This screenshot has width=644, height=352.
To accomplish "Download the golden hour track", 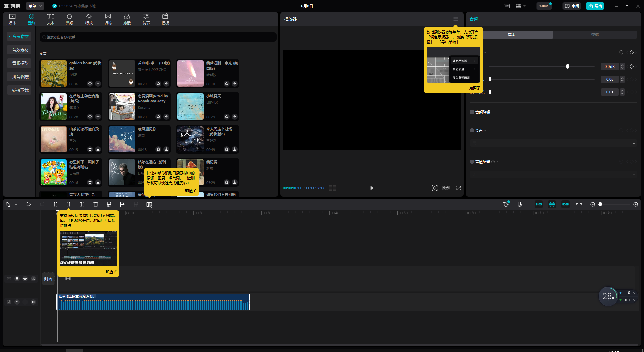I will (98, 84).
